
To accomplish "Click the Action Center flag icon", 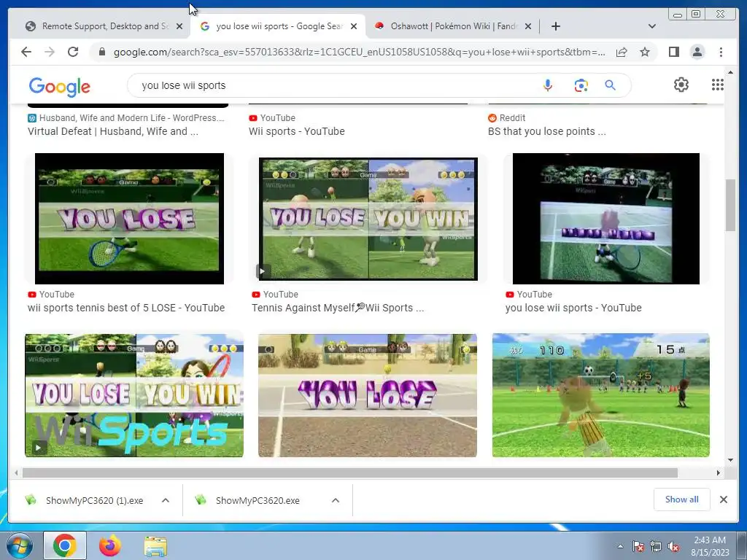I will click(638, 547).
